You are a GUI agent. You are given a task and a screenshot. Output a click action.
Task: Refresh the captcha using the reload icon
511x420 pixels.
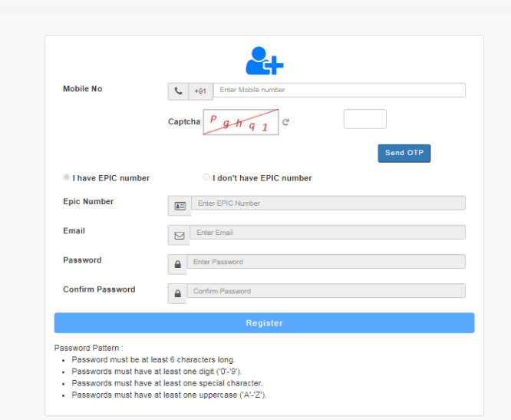285,122
